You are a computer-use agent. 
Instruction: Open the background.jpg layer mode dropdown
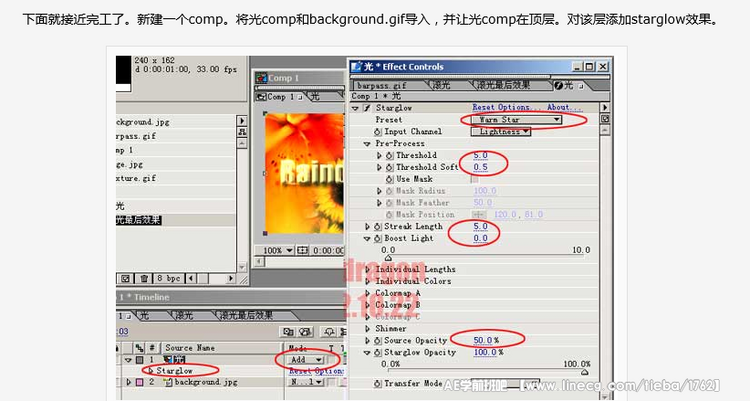[306, 382]
